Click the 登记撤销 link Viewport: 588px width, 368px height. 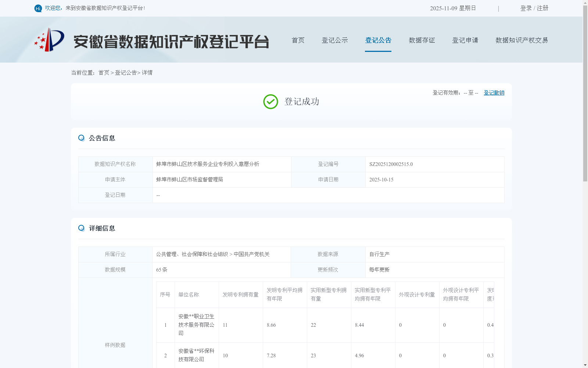[494, 93]
